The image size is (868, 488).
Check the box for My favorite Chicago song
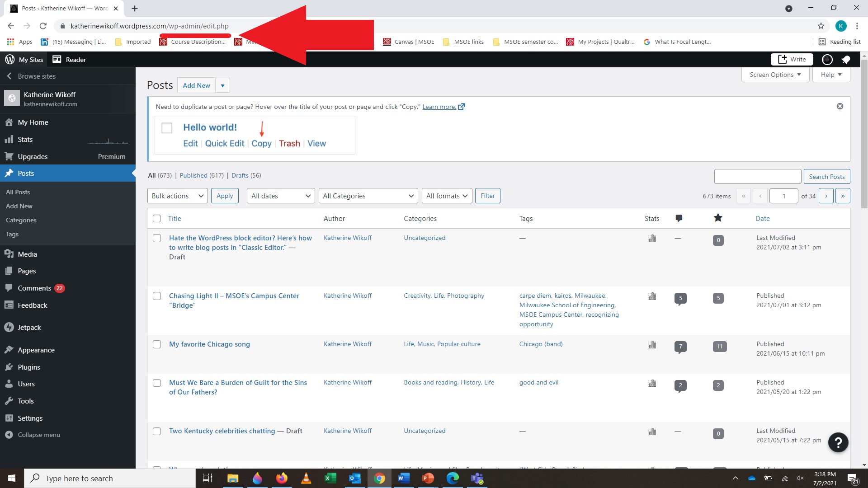[157, 344]
